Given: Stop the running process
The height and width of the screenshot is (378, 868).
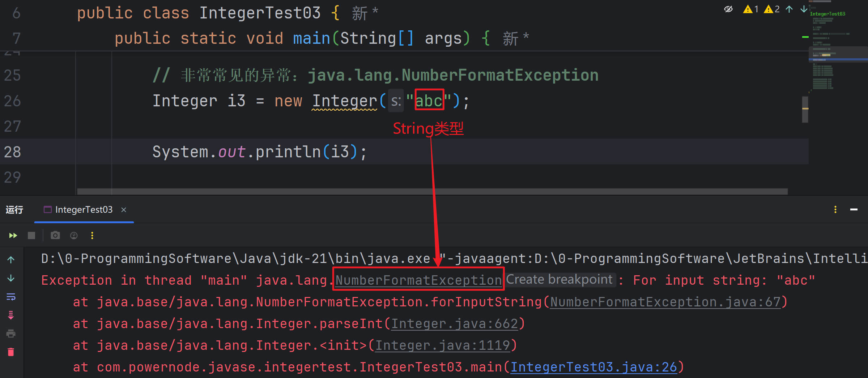Looking at the screenshot, I should tap(31, 235).
